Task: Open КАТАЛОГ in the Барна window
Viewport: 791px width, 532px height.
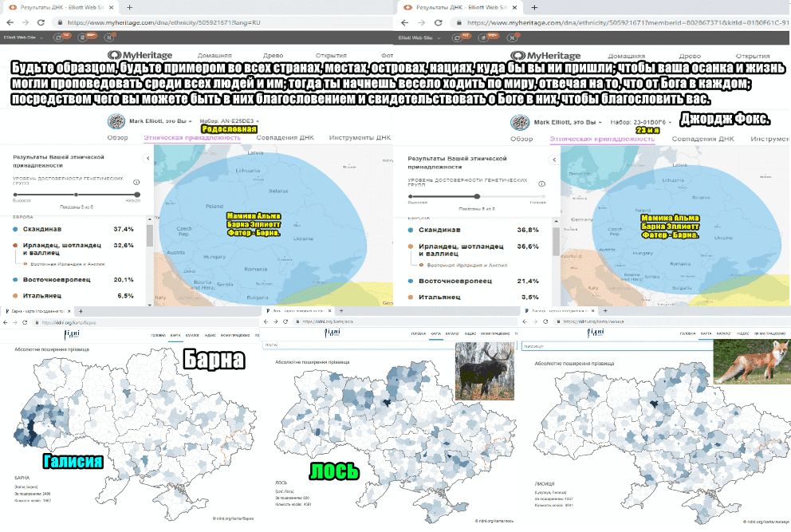Action: coord(192,335)
